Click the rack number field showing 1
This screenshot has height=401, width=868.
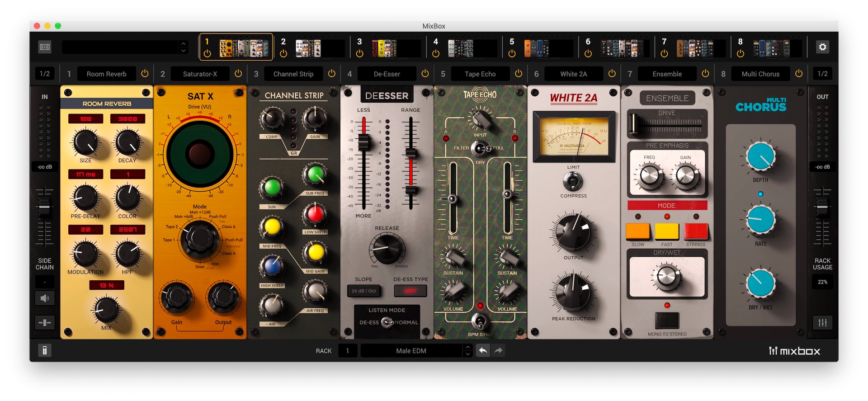[347, 351]
